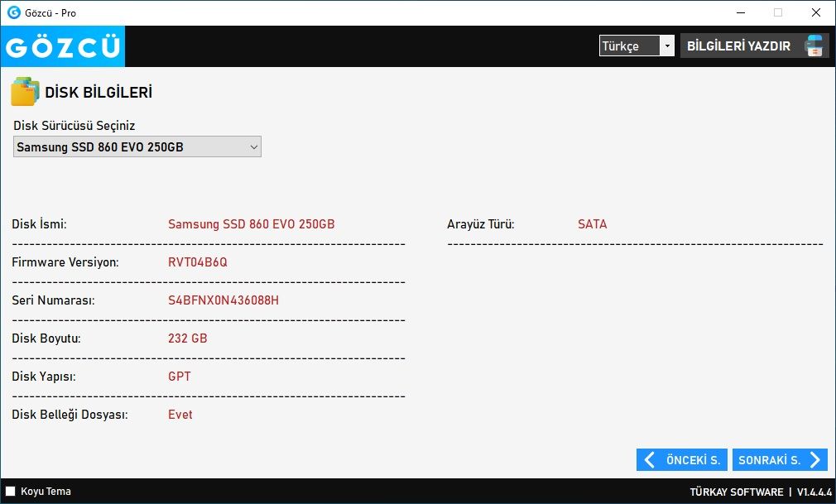Minimize the Gözcü window
This screenshot has width=836, height=504.
point(741,12)
